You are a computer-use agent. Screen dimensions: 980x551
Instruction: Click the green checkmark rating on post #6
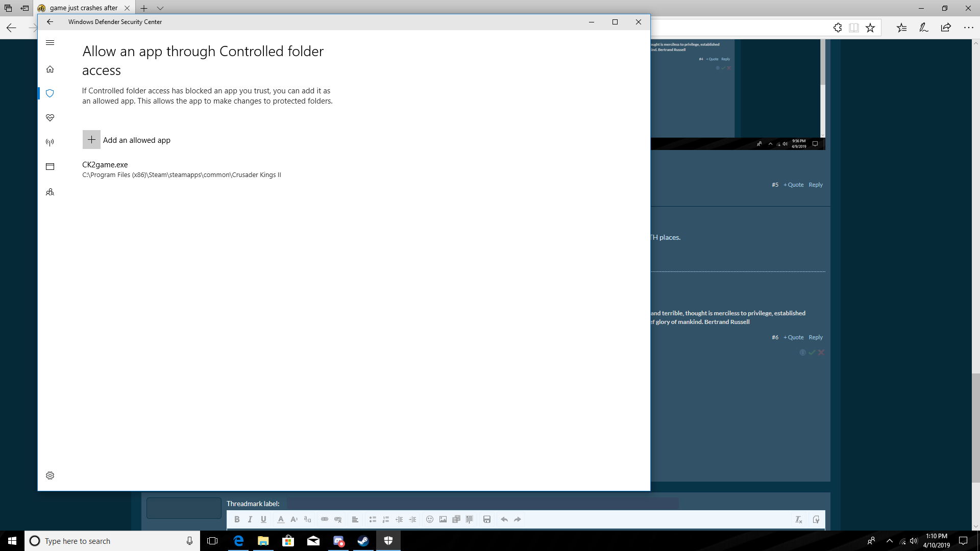click(x=812, y=353)
